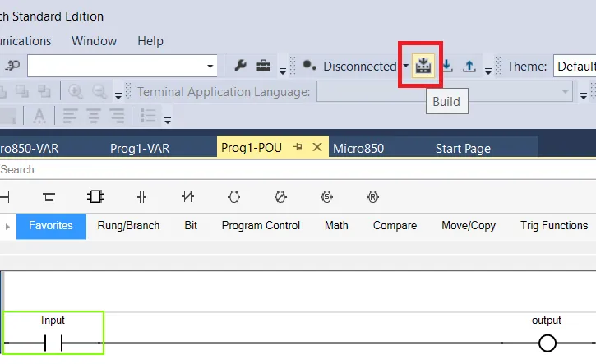The image size is (596, 364).
Task: Insert a direct contact icon
Action: click(x=141, y=197)
